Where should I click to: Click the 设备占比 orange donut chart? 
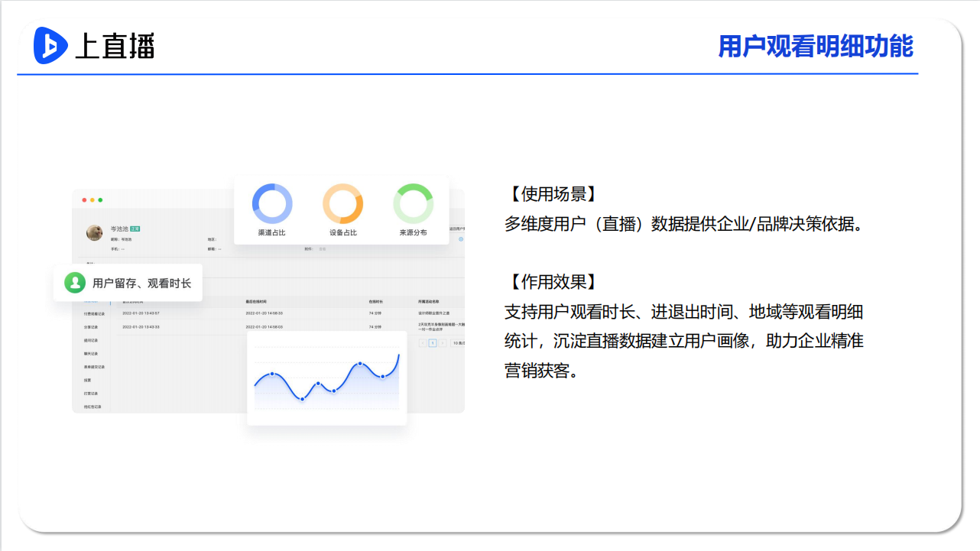point(343,203)
